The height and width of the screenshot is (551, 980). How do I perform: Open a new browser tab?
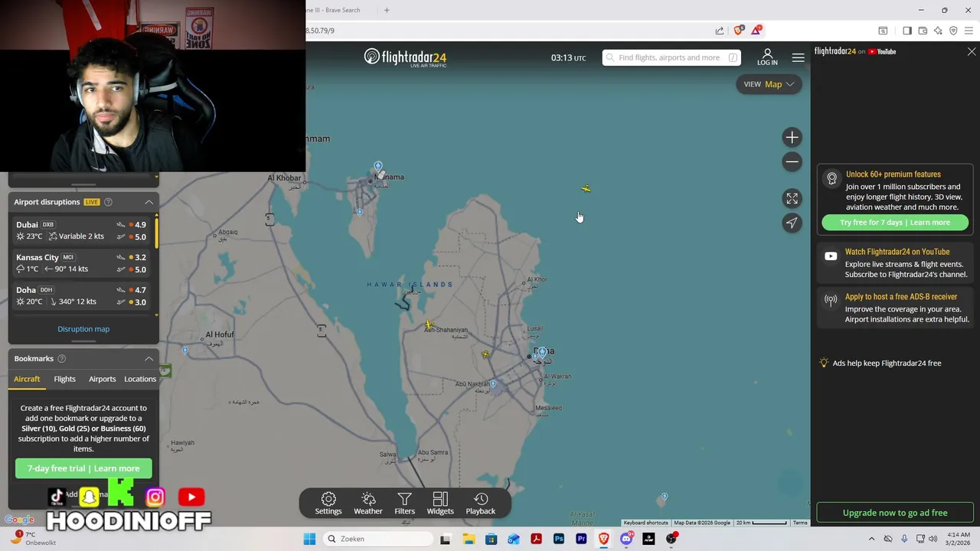click(x=387, y=10)
